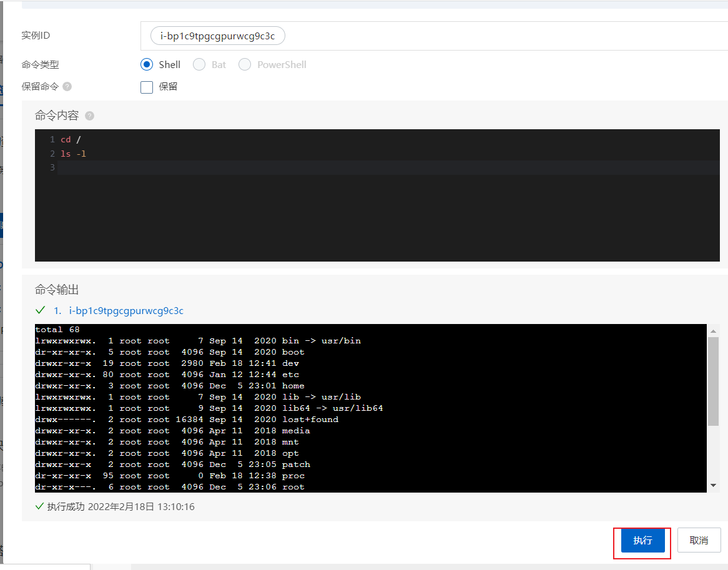Click the 'boot' output row

pyautogui.click(x=170, y=352)
